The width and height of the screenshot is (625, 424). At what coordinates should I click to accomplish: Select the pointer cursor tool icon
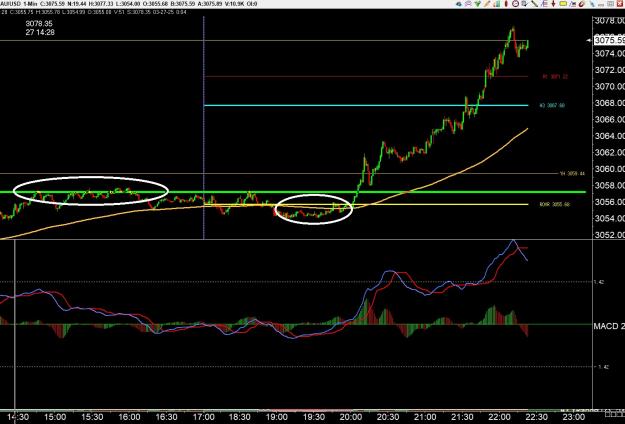coord(524,4)
